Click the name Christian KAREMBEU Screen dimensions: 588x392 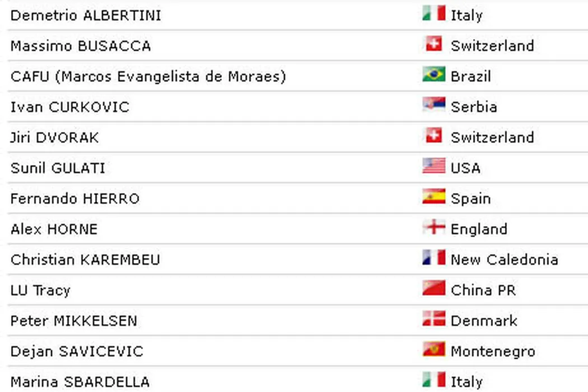pos(85,260)
